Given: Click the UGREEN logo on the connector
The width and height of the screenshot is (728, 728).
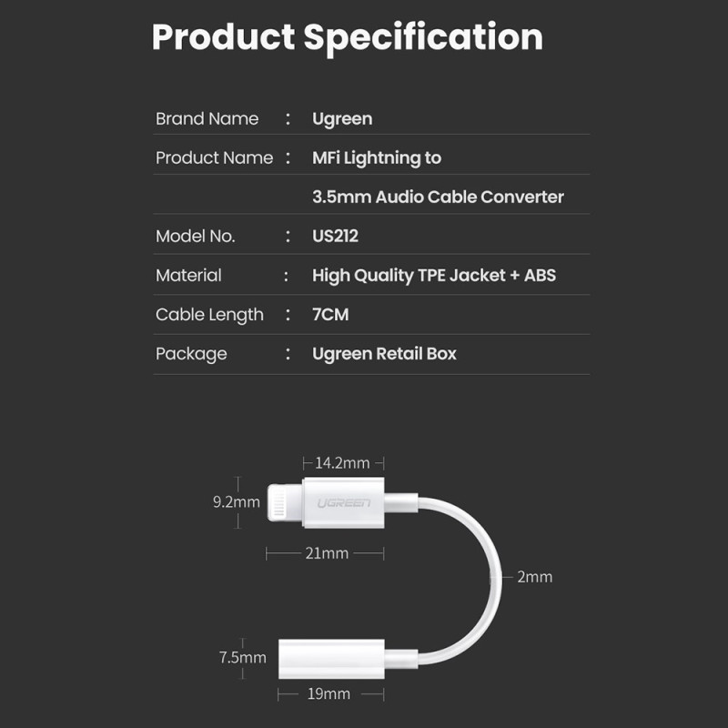Looking at the screenshot, I should click(x=342, y=501).
